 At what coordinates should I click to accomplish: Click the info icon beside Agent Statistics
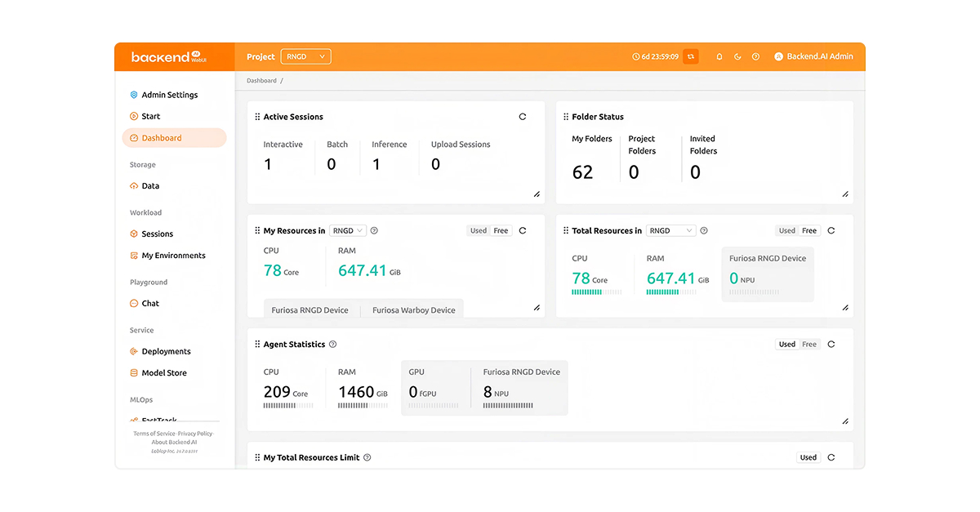coord(332,345)
